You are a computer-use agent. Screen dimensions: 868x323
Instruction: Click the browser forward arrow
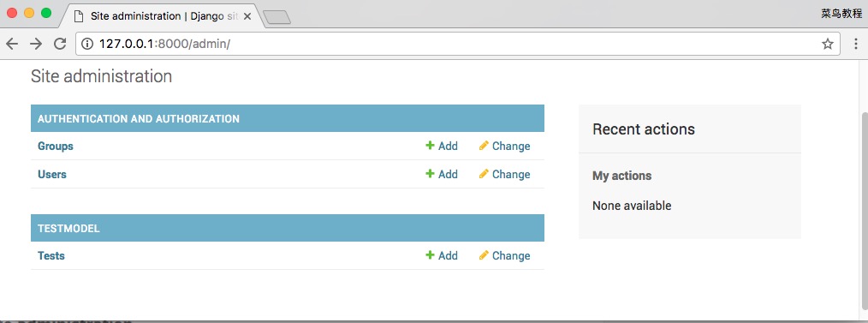[36, 44]
